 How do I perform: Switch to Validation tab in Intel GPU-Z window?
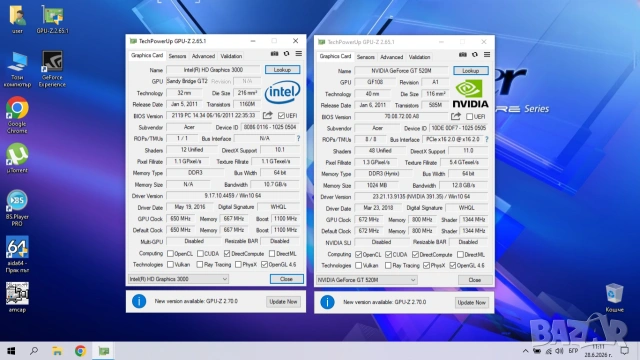(231, 56)
